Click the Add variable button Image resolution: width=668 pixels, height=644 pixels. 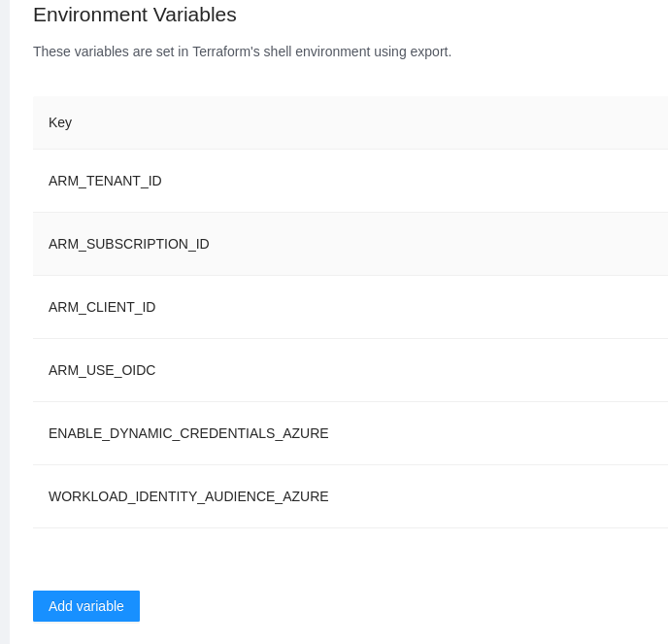[86, 606]
